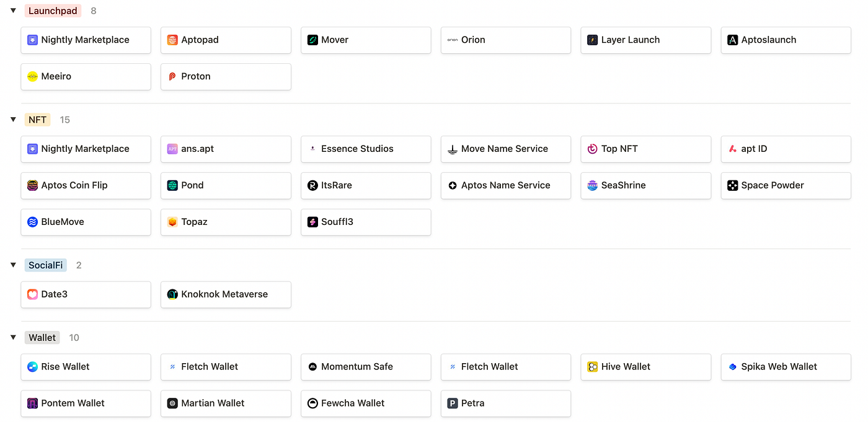Click the SeaShrine icon

tap(592, 185)
